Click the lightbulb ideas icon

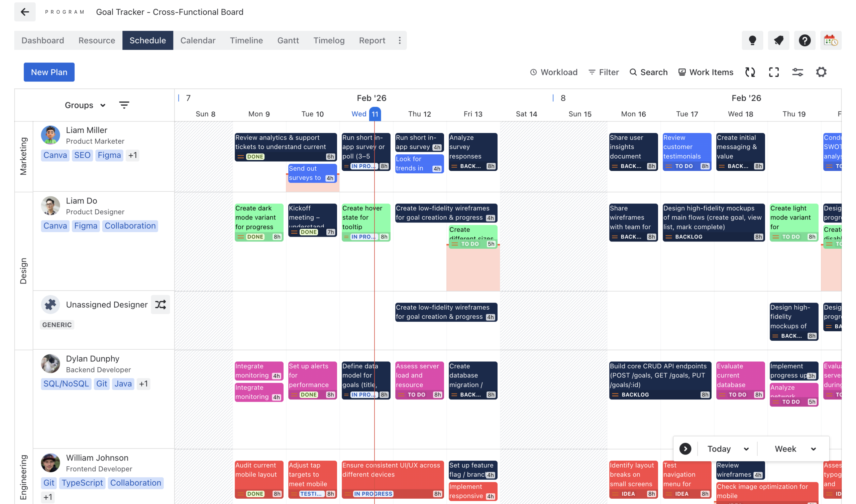tap(752, 40)
